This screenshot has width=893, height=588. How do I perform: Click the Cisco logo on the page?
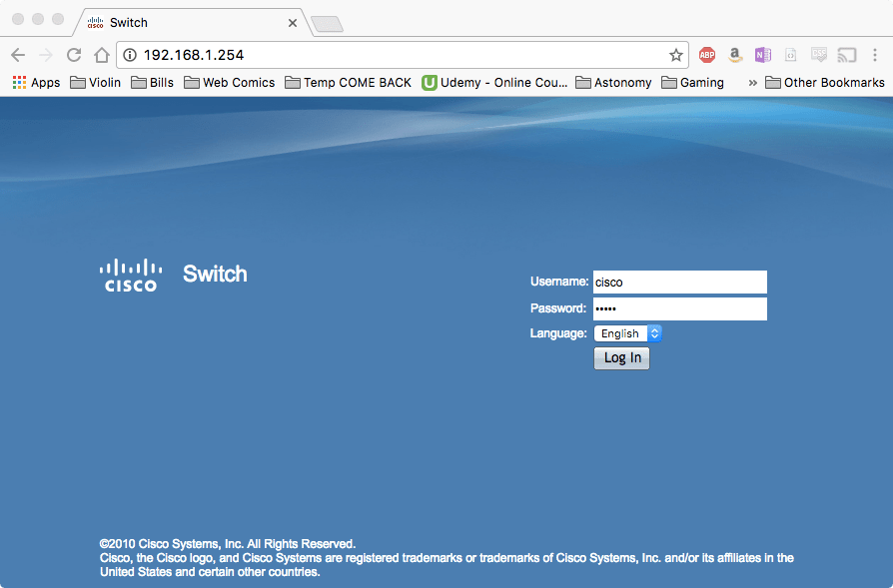point(131,275)
